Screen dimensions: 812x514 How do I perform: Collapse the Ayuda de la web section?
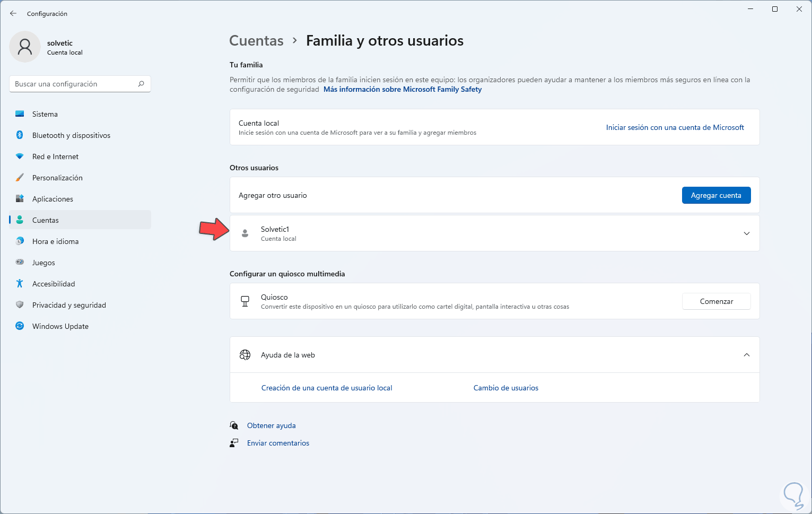746,355
